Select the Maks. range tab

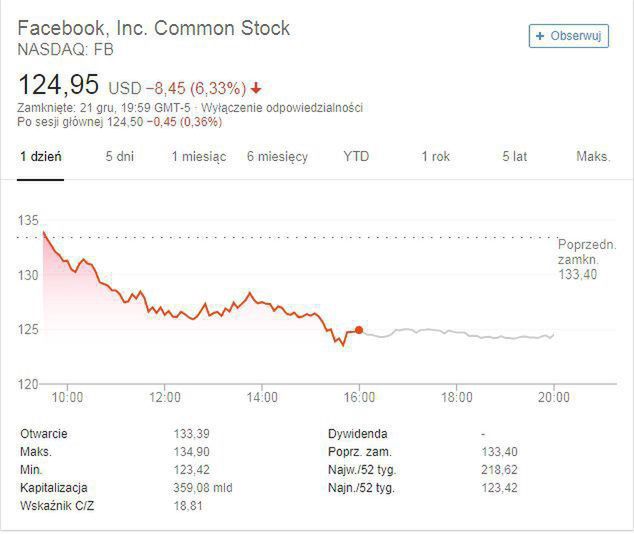[x=593, y=157]
